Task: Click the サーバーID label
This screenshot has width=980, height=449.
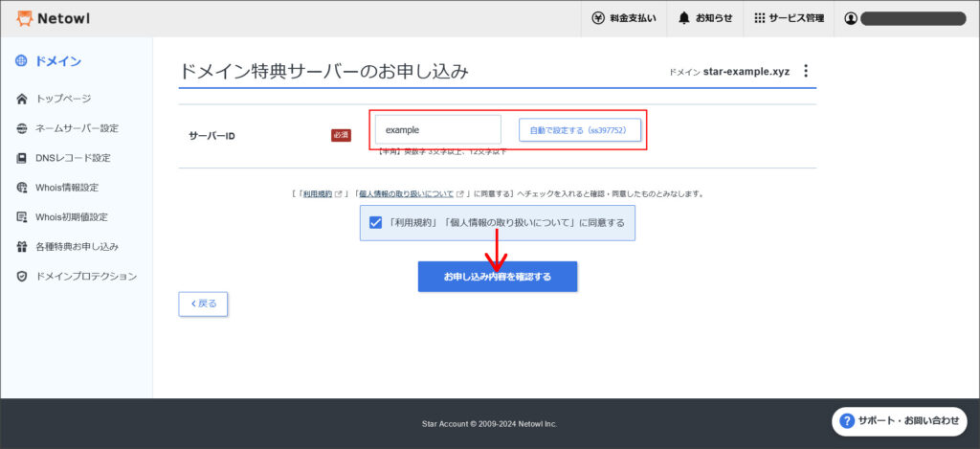Action: point(212,135)
